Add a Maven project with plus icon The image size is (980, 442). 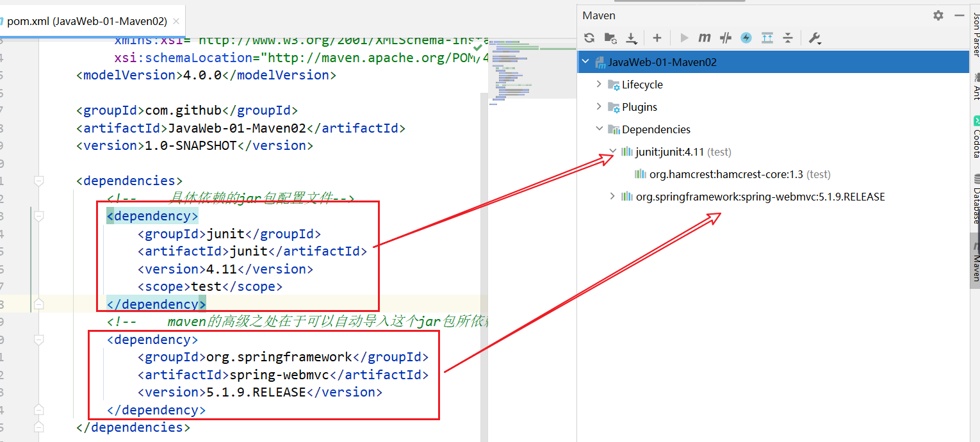click(657, 38)
